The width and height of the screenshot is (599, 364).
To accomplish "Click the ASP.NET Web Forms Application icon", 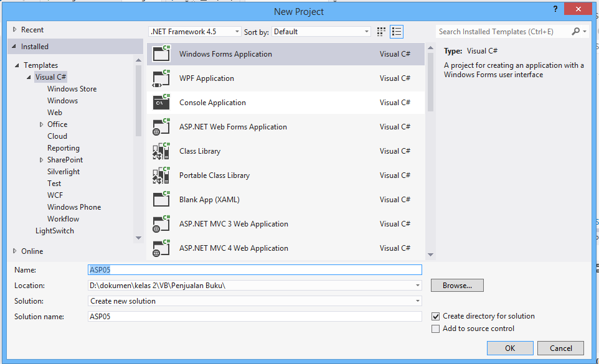I will tap(161, 127).
